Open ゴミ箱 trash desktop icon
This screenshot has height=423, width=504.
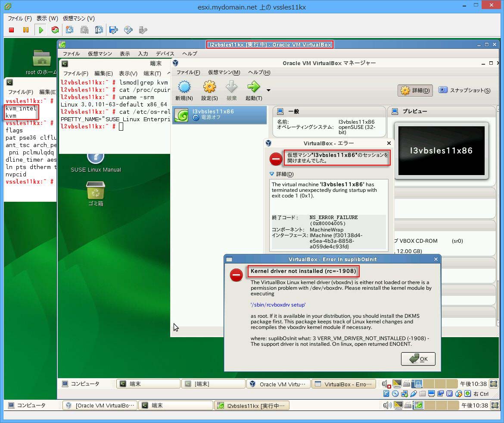[96, 194]
